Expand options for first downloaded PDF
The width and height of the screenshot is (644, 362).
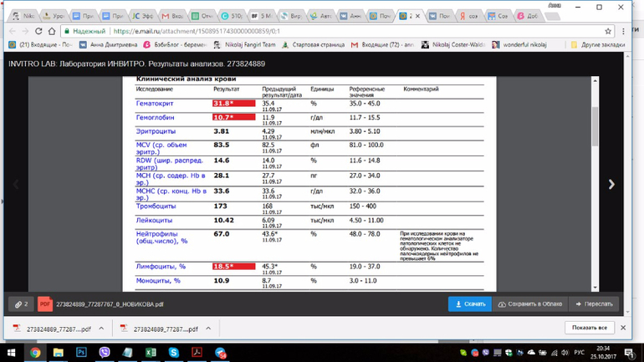pyautogui.click(x=101, y=329)
